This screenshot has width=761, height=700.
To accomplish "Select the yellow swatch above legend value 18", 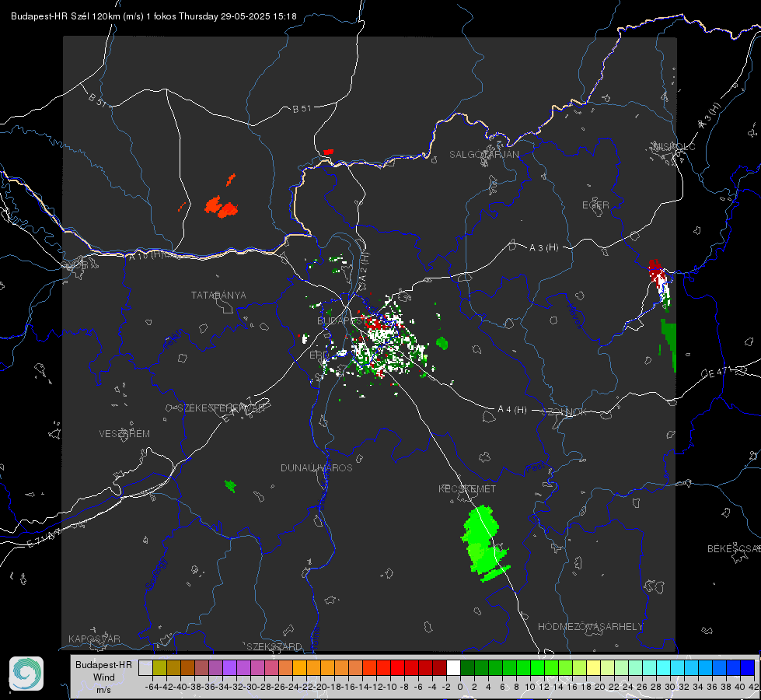I will (594, 667).
